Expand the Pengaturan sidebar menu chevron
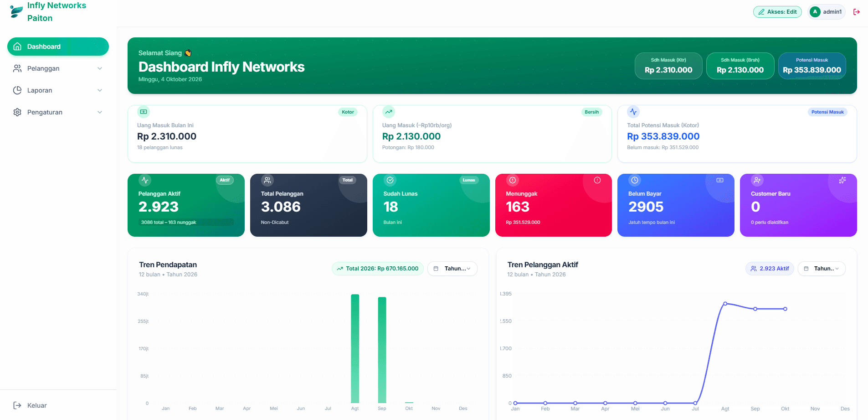The image size is (868, 420). tap(100, 112)
